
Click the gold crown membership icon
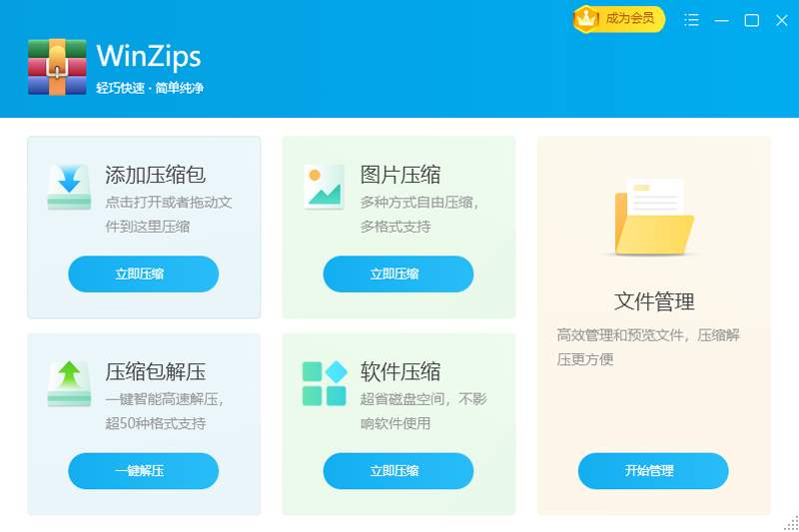[x=586, y=18]
